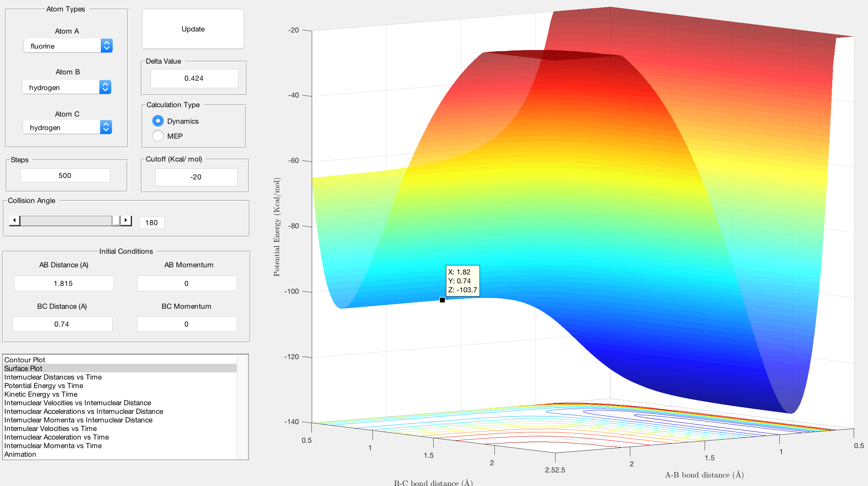Click the Steps field showing 500
Image resolution: width=868 pixels, height=486 pixels.
[65, 175]
